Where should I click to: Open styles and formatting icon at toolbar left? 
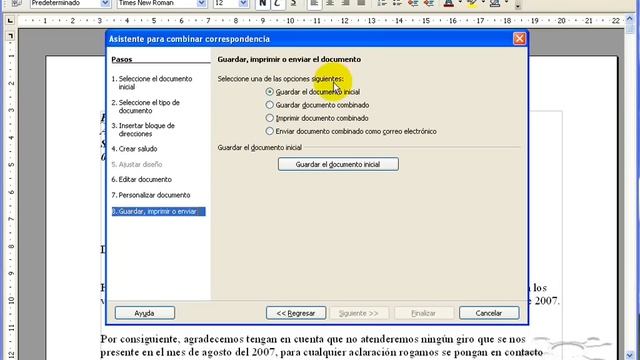[x=16, y=3]
